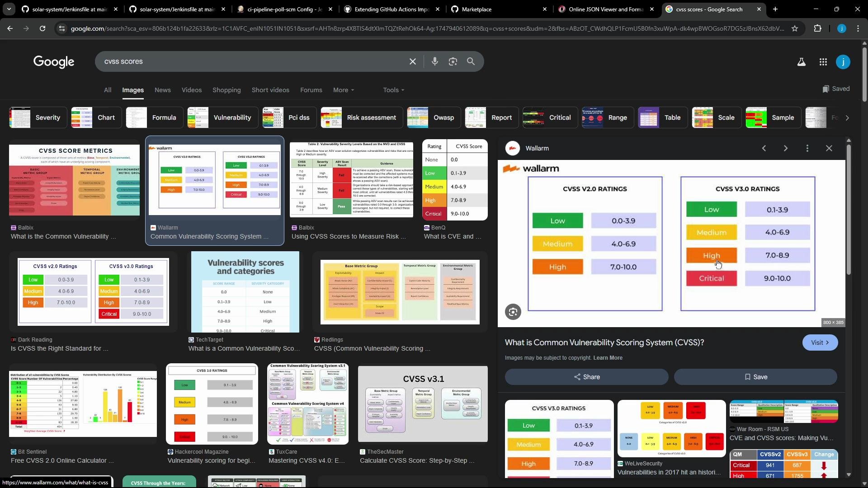Viewport: 868px width, 488px height.
Task: Open Saved images collection
Action: (x=836, y=89)
